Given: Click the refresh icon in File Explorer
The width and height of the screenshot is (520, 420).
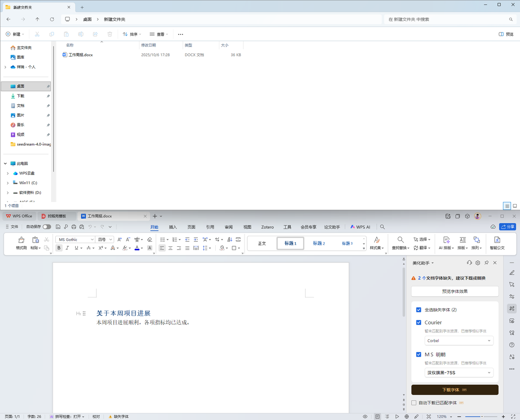Looking at the screenshot, I should tap(52, 19).
